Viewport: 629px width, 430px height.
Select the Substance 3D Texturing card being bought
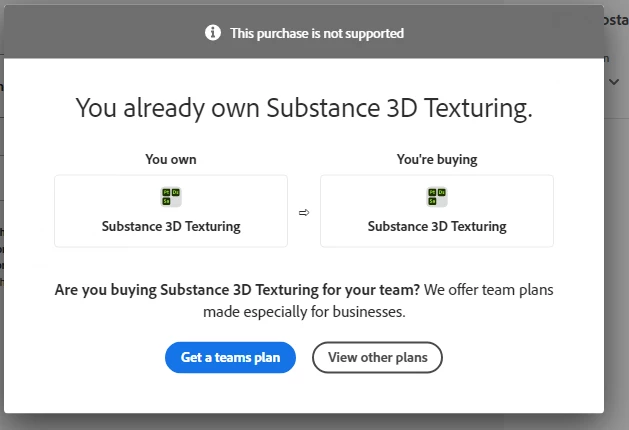click(x=437, y=211)
